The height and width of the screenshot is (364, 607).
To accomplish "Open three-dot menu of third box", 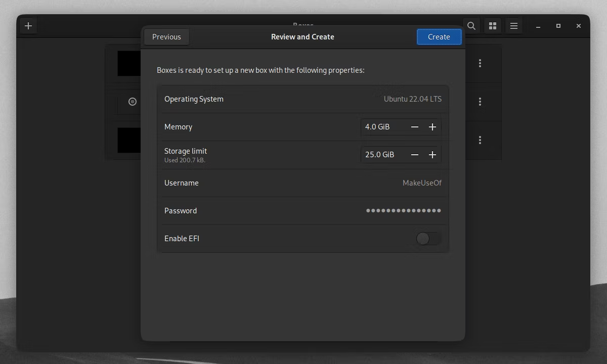I will pos(480,140).
